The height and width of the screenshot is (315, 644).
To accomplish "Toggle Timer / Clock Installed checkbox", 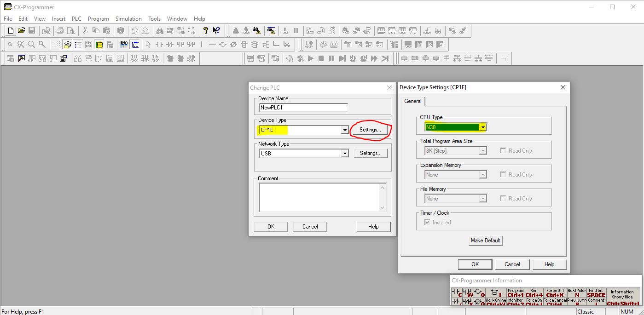I will (427, 222).
